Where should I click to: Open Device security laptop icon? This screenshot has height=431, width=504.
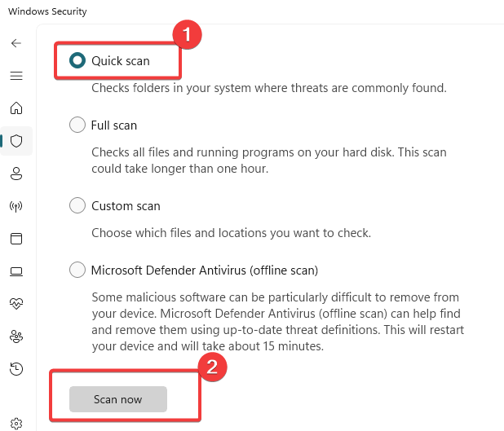point(16,271)
